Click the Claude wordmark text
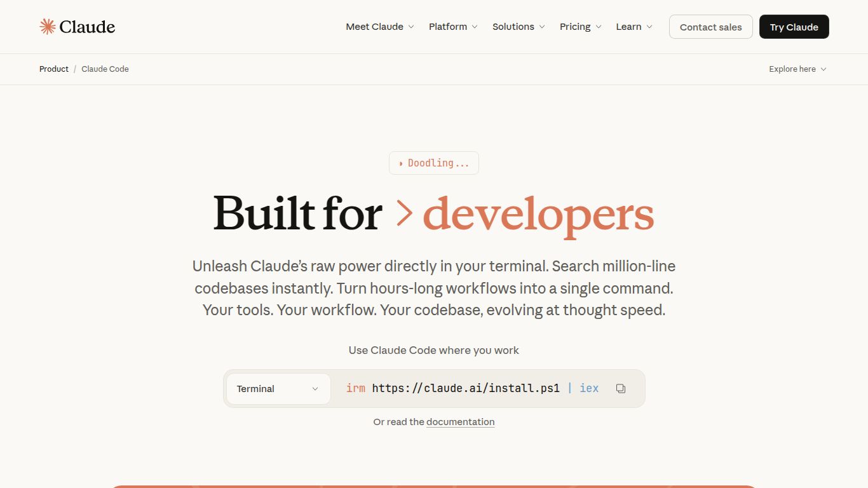 [87, 27]
